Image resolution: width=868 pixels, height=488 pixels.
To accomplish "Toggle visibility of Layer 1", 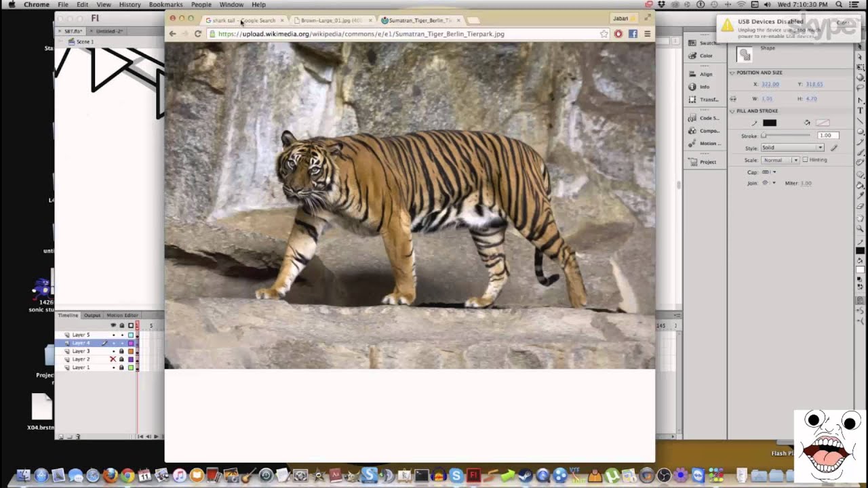I will coord(113,367).
